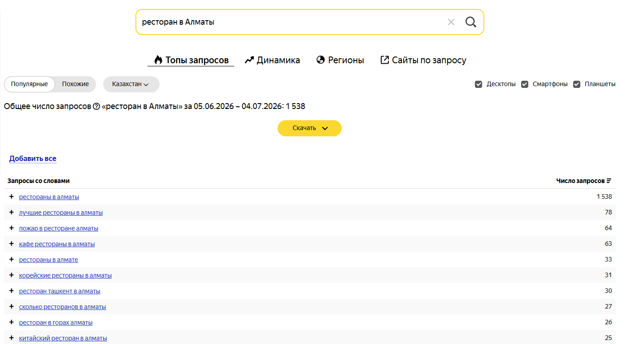This screenshot has width=644, height=344.
Task: Open the 'рестораны в алмате' link
Action: coord(48,260)
